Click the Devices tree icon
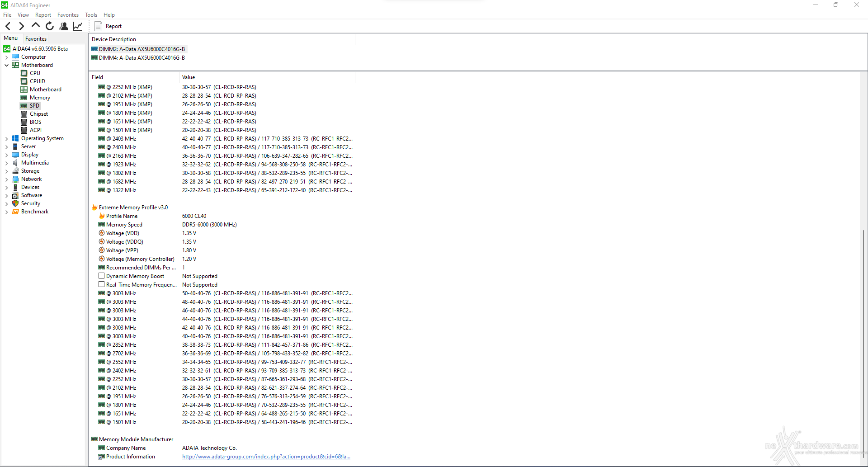 [15, 187]
